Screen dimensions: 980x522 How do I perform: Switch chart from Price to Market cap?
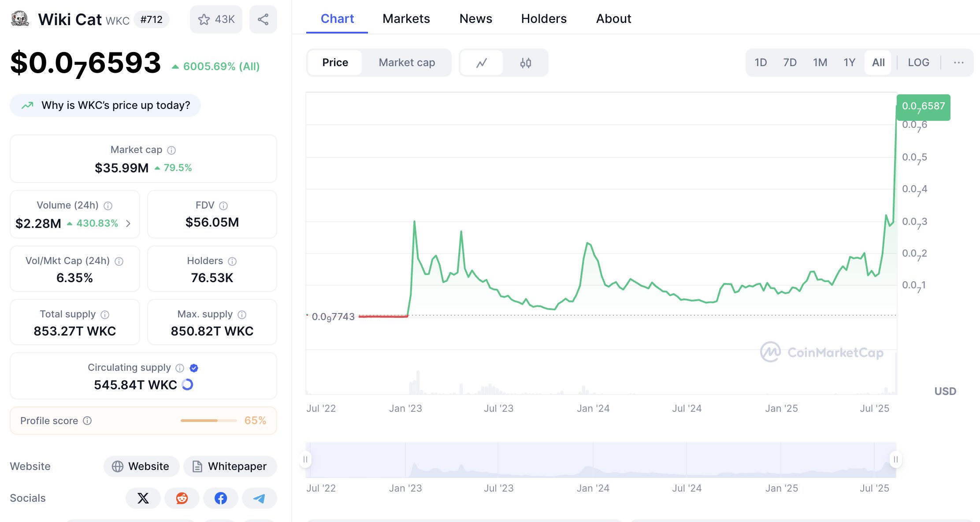tap(406, 62)
